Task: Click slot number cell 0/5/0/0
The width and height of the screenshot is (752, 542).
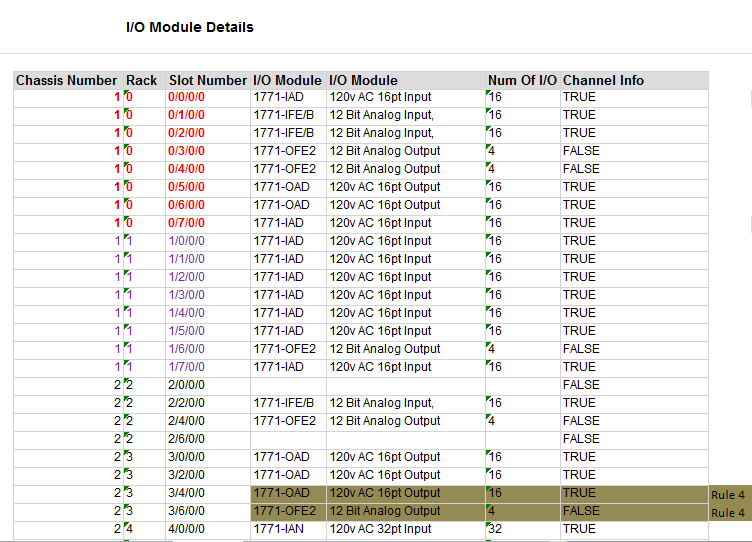Action: pyautogui.click(x=208, y=187)
